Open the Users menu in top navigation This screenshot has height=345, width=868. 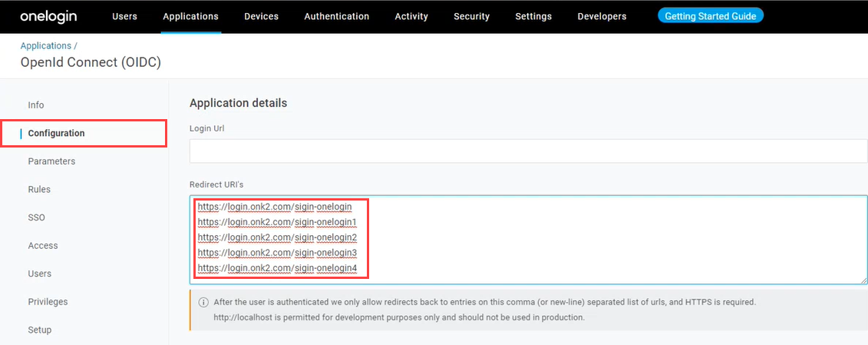pyautogui.click(x=124, y=16)
